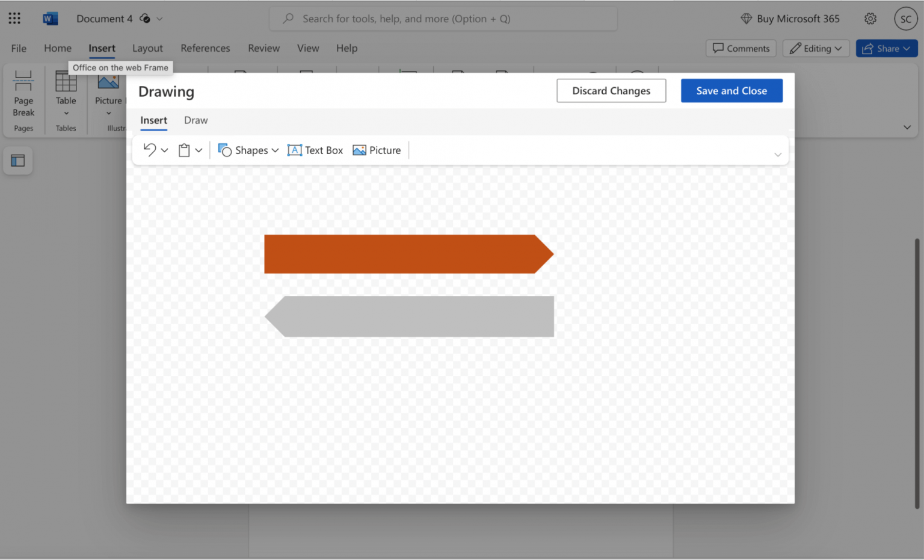The height and width of the screenshot is (560, 924).
Task: Switch to the Draw tab
Action: [196, 120]
